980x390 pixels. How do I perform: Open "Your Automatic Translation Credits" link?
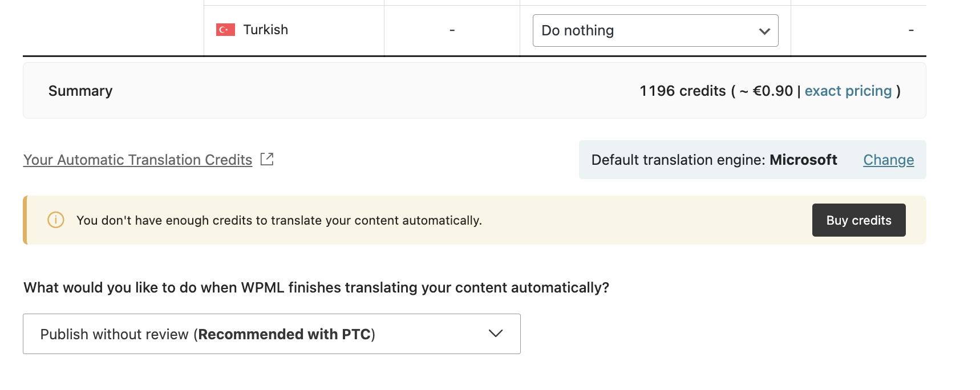pos(137,160)
